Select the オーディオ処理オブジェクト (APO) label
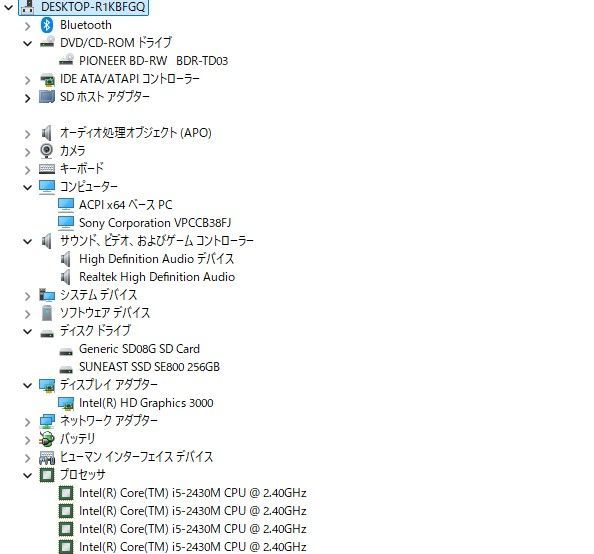Image resolution: width=594 pixels, height=554 pixels. pyautogui.click(x=136, y=133)
